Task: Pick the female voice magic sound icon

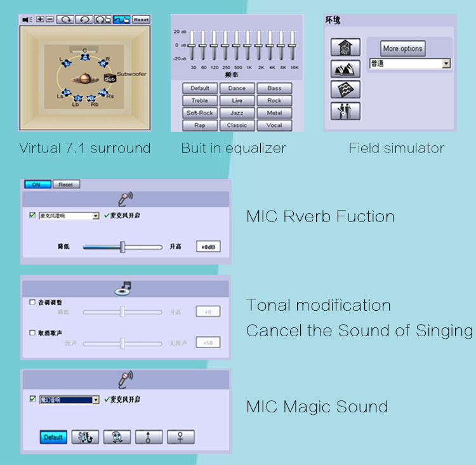Action: click(180, 437)
